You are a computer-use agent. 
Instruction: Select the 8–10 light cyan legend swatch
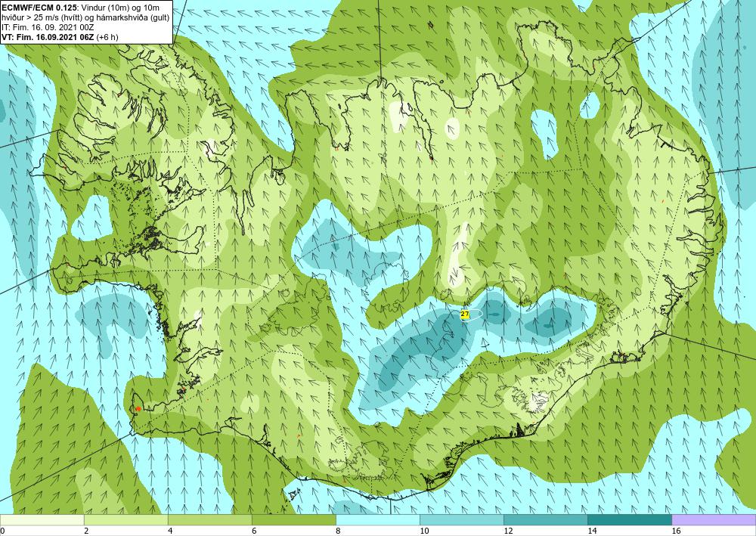(378, 519)
